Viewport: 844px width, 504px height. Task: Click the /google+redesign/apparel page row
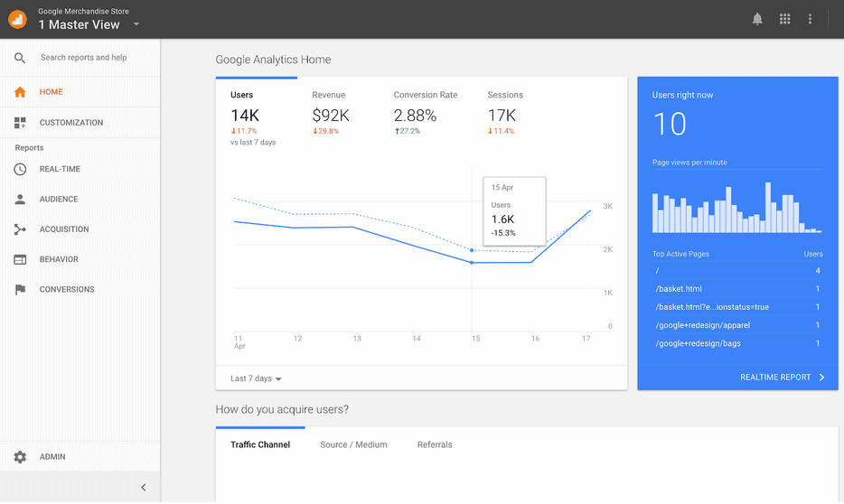(737, 325)
